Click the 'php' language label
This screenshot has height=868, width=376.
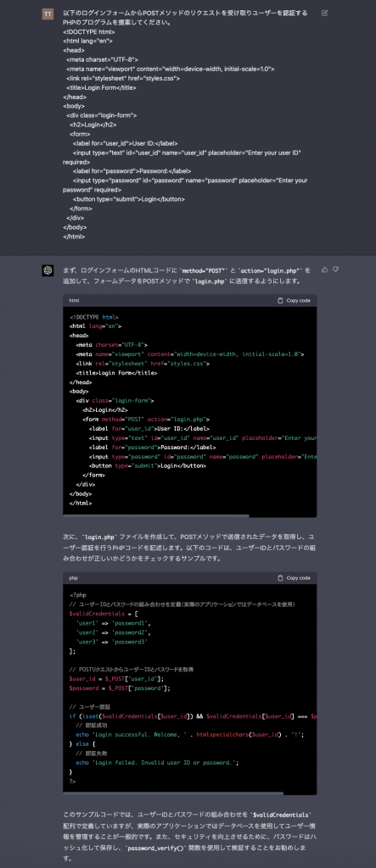pyautogui.click(x=73, y=578)
